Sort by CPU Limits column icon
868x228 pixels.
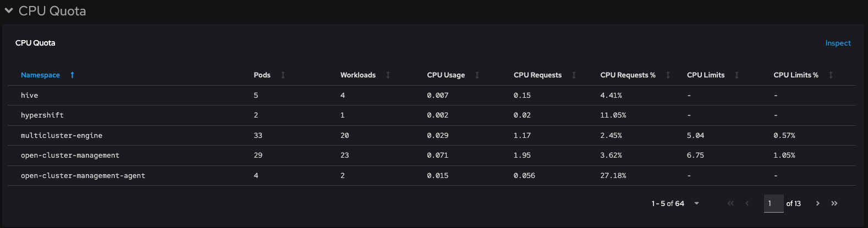[x=737, y=75]
